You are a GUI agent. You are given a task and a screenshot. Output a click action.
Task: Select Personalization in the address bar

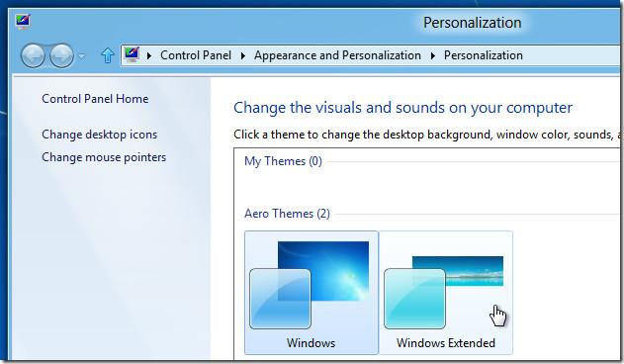pos(484,55)
